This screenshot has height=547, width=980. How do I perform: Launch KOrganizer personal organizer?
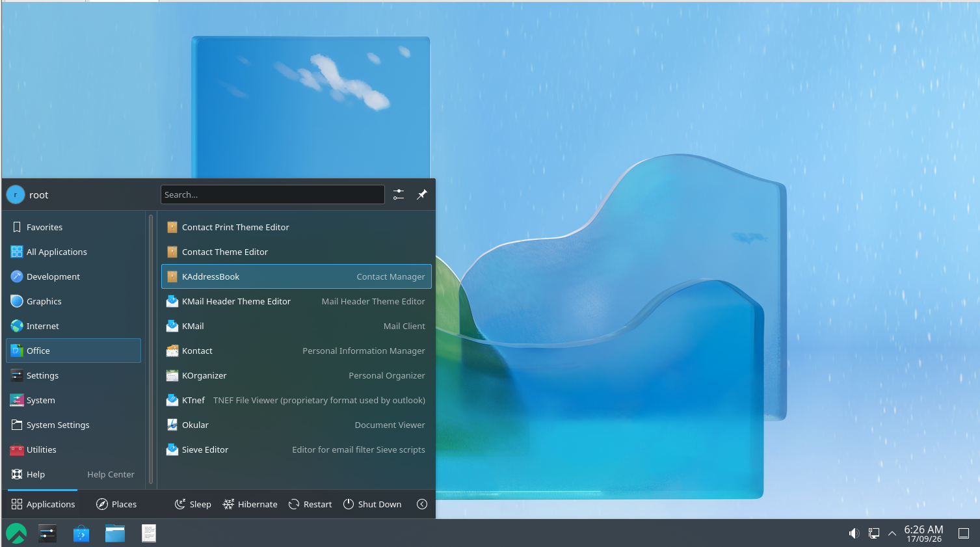coord(296,375)
